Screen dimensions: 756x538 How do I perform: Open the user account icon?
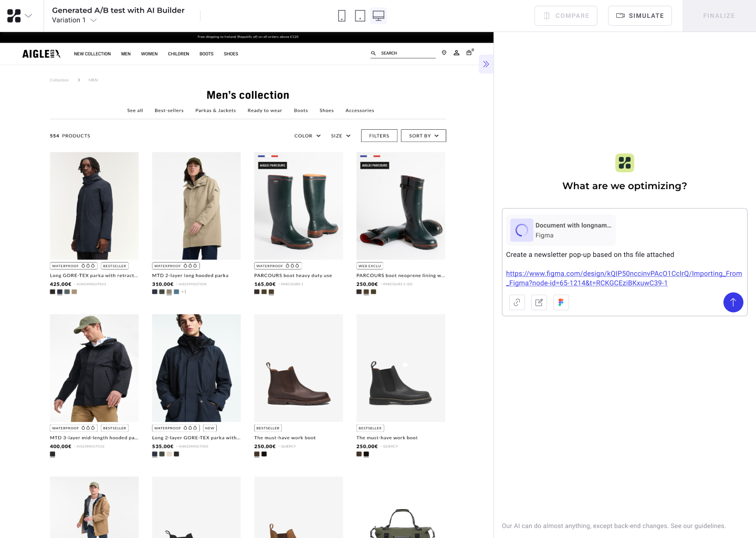[457, 53]
